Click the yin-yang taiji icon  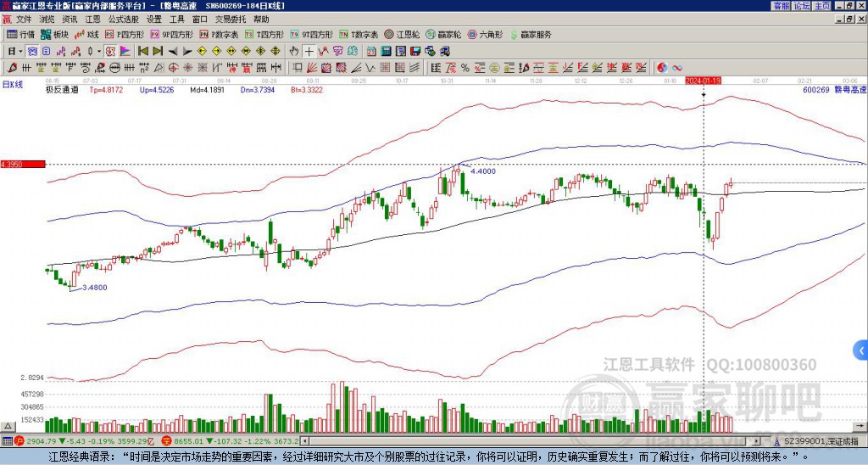pos(662,68)
